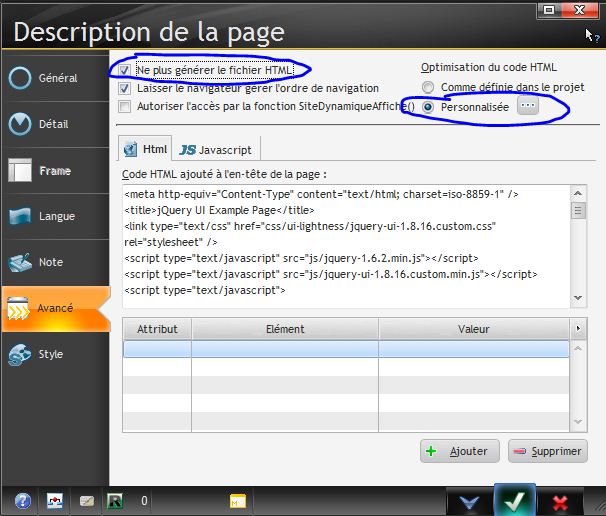Validate the dialog with the green checkmark
606x516 pixels.
point(514,500)
